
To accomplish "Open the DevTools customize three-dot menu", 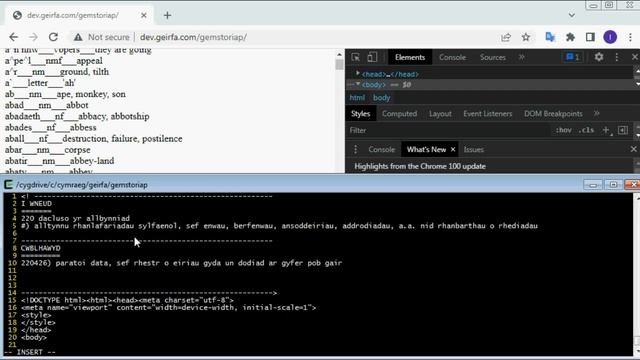I will click(x=617, y=58).
